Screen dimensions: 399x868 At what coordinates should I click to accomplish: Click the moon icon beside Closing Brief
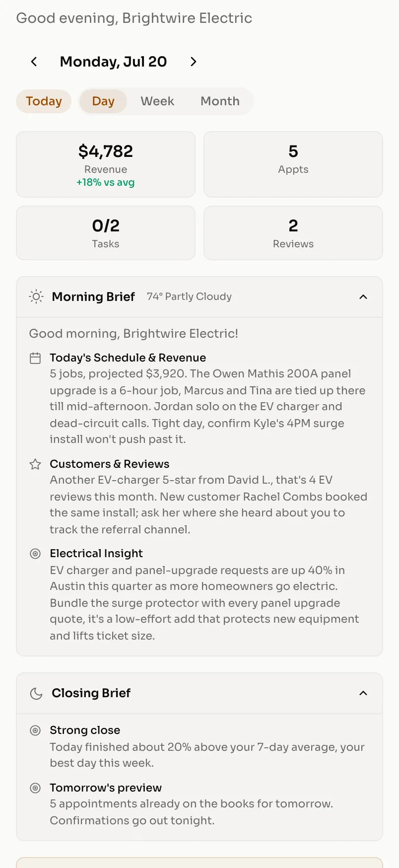[x=36, y=693]
